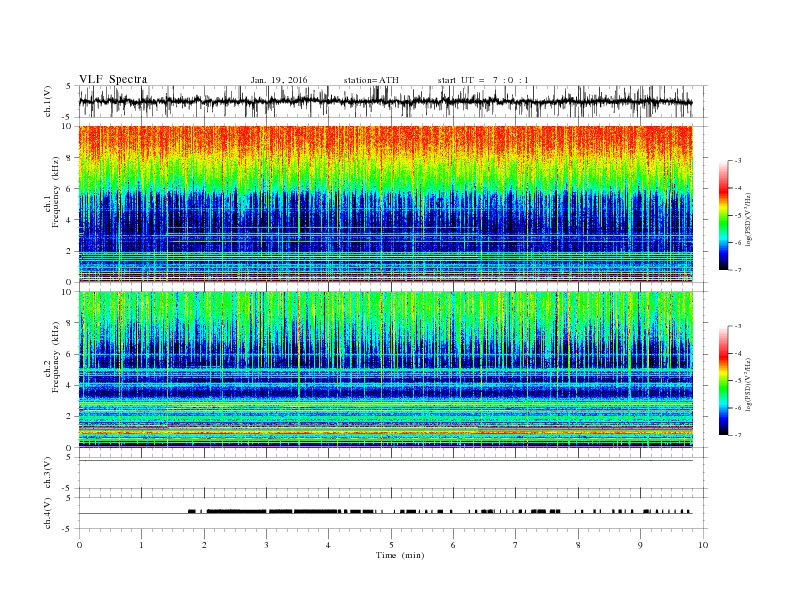Click the log(PSD) label beside the ch.2 color bar
This screenshot has width=792, height=612.
pyautogui.click(x=748, y=384)
